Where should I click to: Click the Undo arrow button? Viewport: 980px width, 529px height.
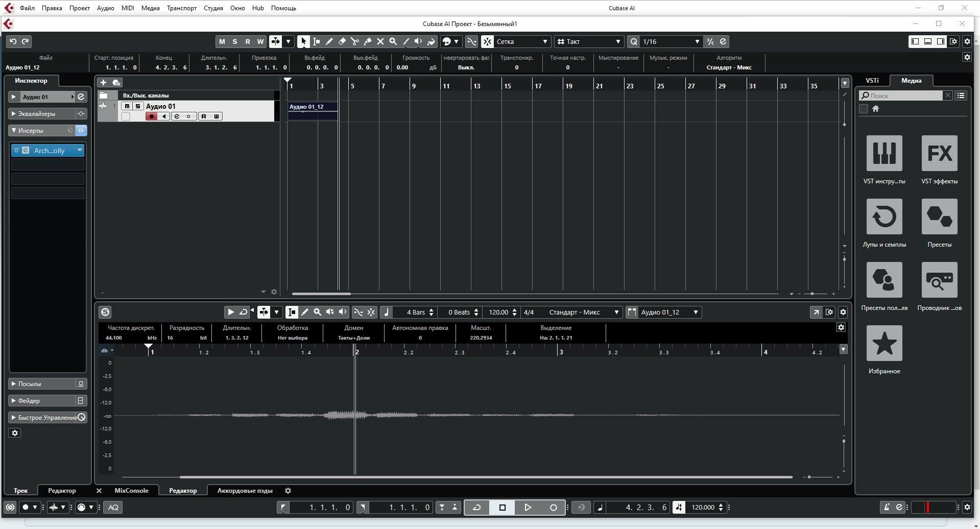coord(13,41)
